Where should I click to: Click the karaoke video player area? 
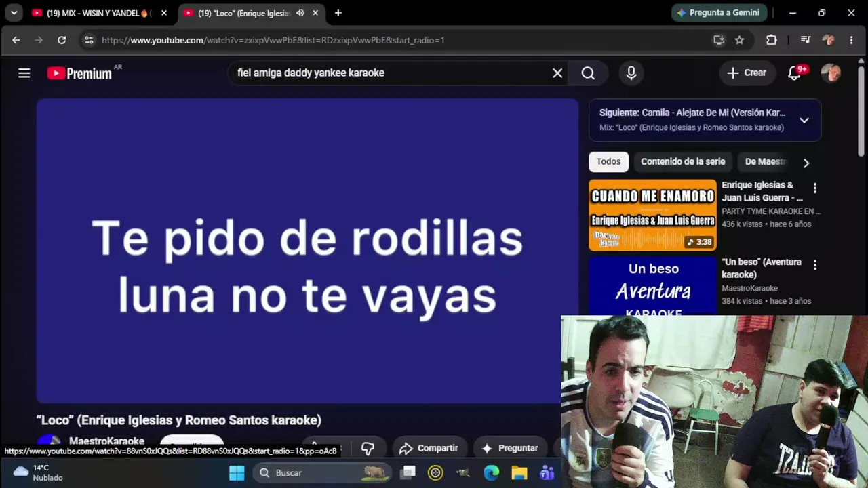click(307, 251)
